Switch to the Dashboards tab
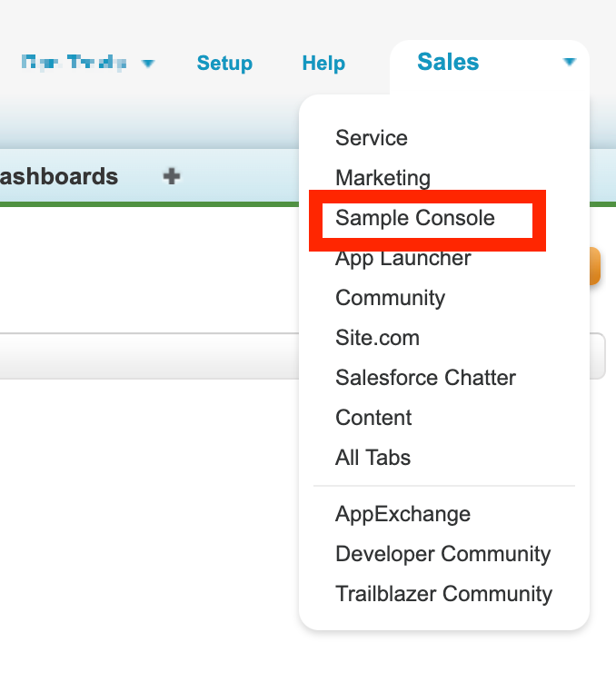Image resolution: width=616 pixels, height=682 pixels. click(59, 176)
